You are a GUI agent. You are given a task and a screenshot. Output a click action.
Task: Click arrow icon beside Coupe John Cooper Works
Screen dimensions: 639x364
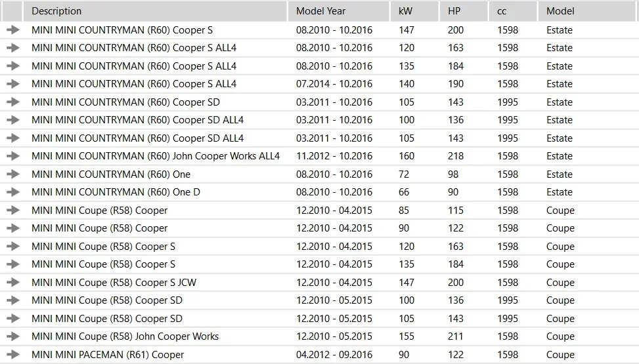click(13, 336)
